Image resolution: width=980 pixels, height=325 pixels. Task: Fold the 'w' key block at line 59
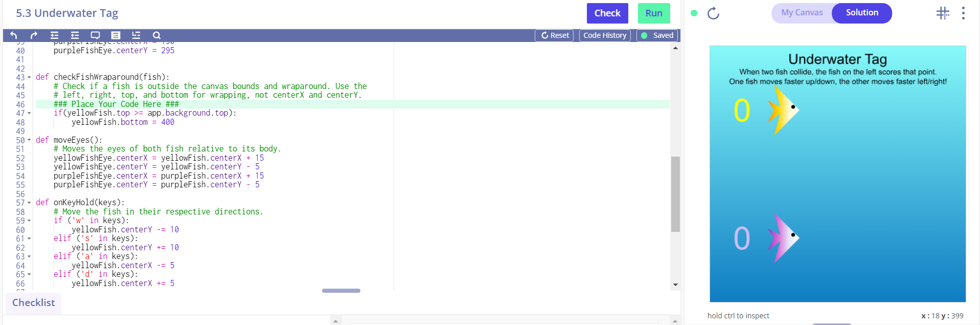pos(29,221)
